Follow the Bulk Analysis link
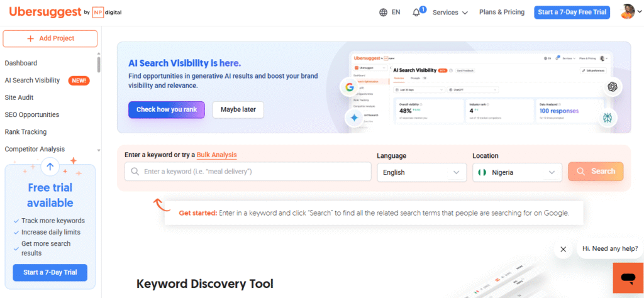 tap(216, 155)
